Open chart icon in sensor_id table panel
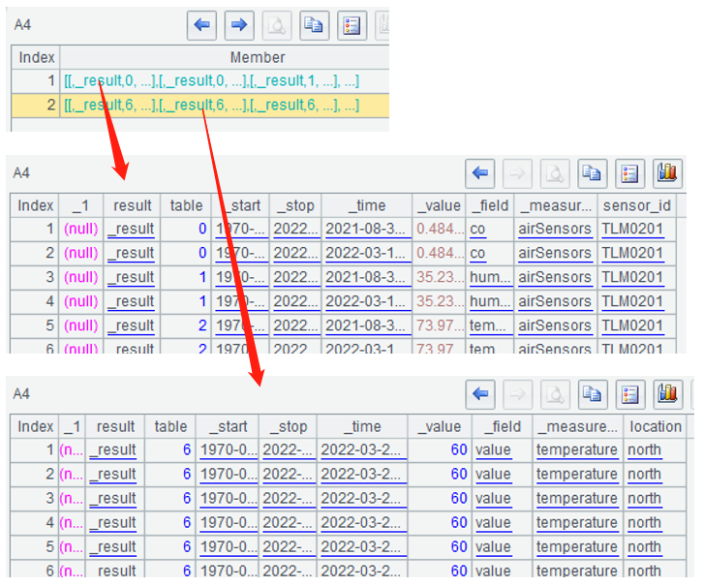 point(665,173)
